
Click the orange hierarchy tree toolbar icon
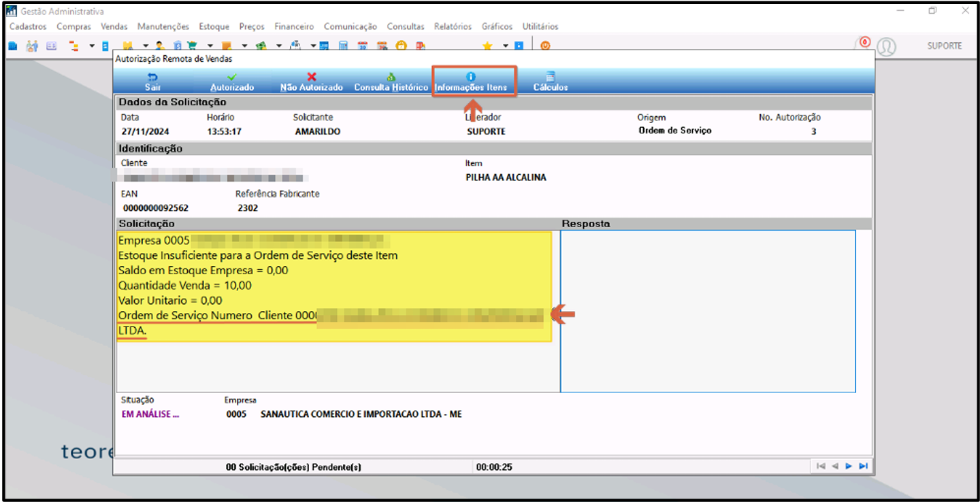pyautogui.click(x=73, y=46)
